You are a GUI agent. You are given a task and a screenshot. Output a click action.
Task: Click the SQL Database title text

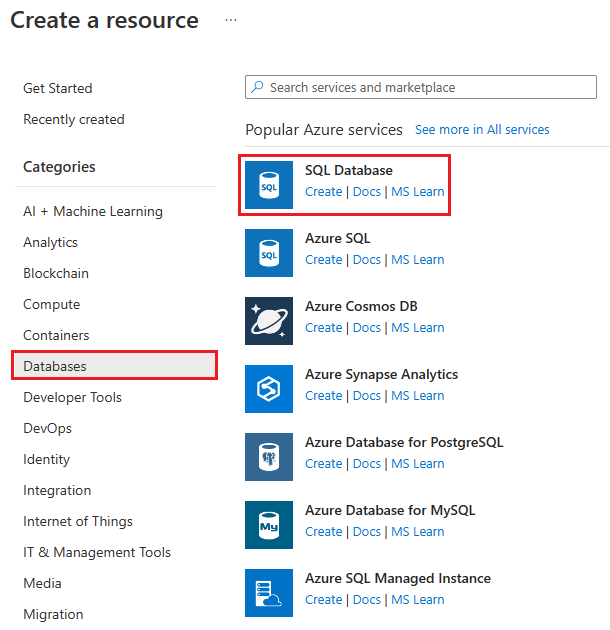348,170
